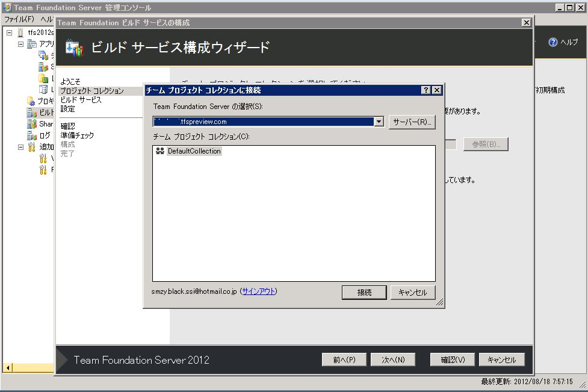This screenshot has width=588, height=392.
Task: Click the プロキ proxy server node icon
Action: pos(31,101)
